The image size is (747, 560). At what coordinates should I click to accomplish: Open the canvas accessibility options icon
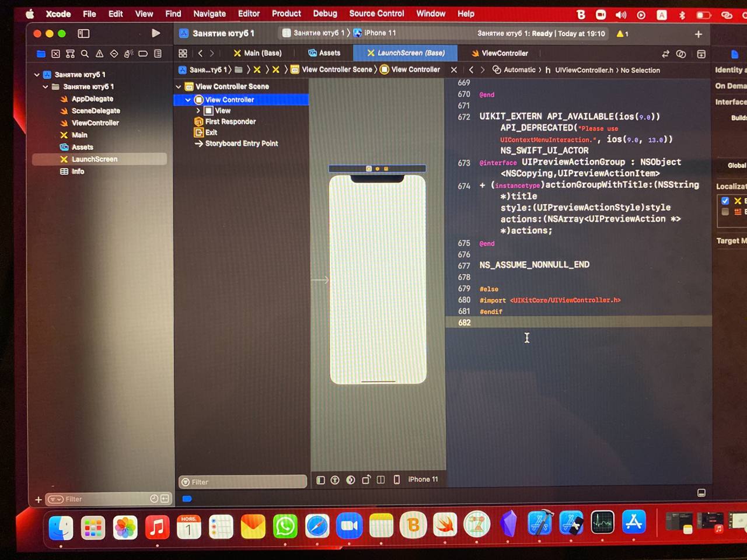click(x=335, y=480)
